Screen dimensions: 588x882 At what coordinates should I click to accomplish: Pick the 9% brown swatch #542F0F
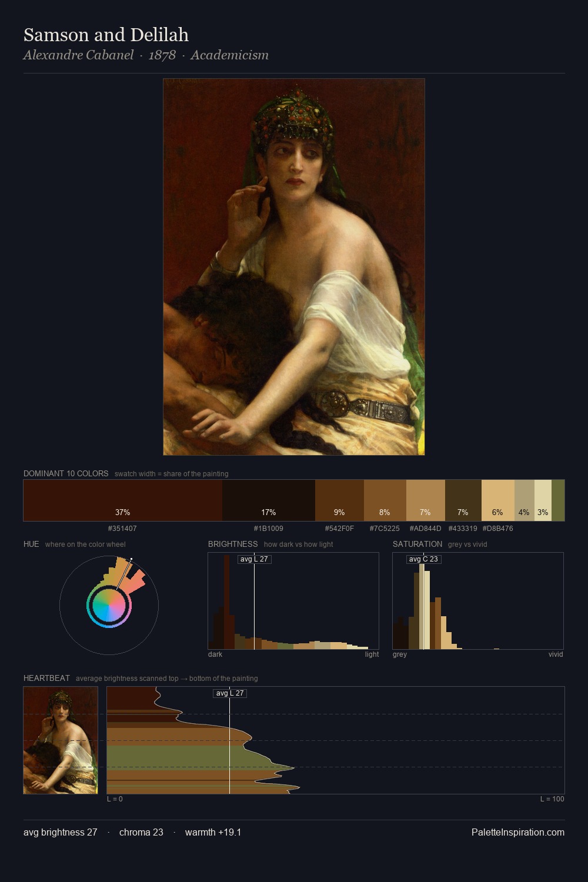[339, 500]
